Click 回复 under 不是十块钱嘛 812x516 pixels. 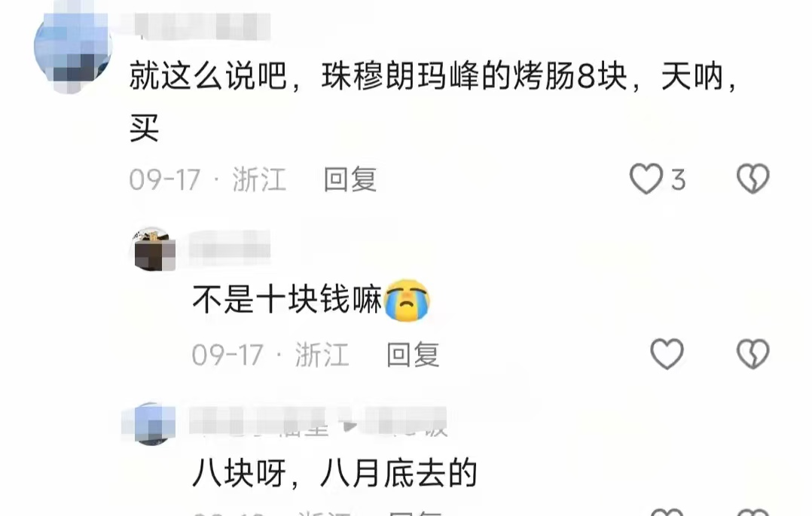click(413, 355)
